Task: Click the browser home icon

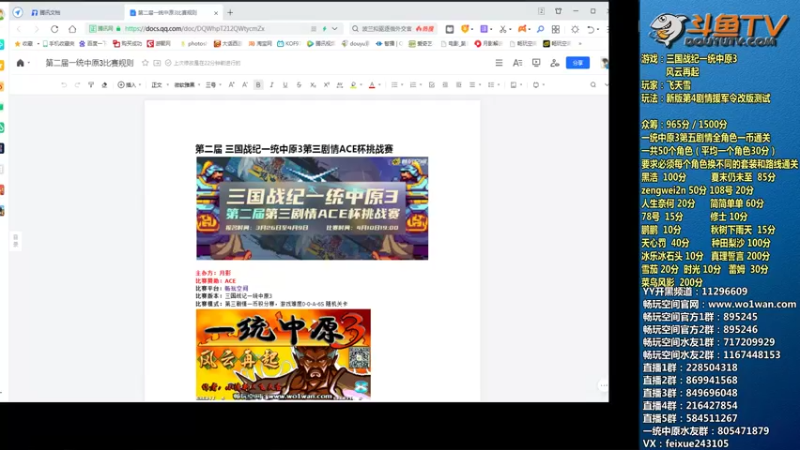Action: [72, 29]
